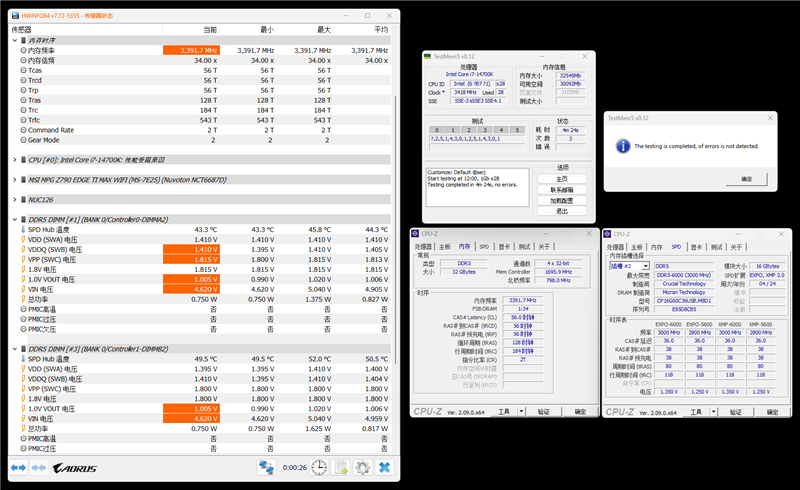
Task: Click the lightning icon beside DIMM #3 VIN 电压
Action: pos(23,419)
